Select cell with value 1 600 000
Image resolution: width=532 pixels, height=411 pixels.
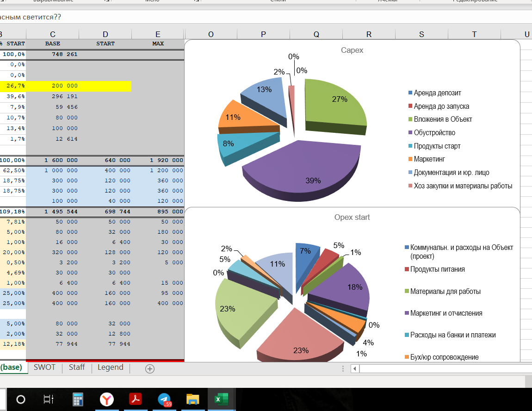pyautogui.click(x=53, y=160)
